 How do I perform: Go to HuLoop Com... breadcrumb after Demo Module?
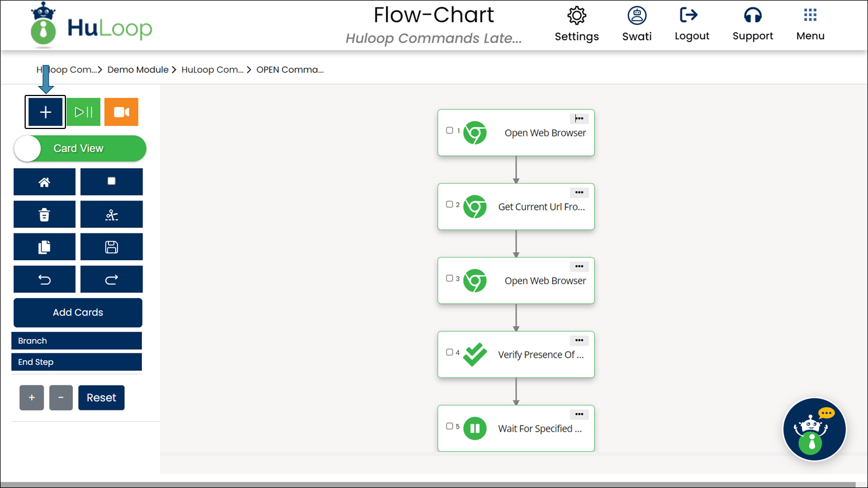[212, 70]
